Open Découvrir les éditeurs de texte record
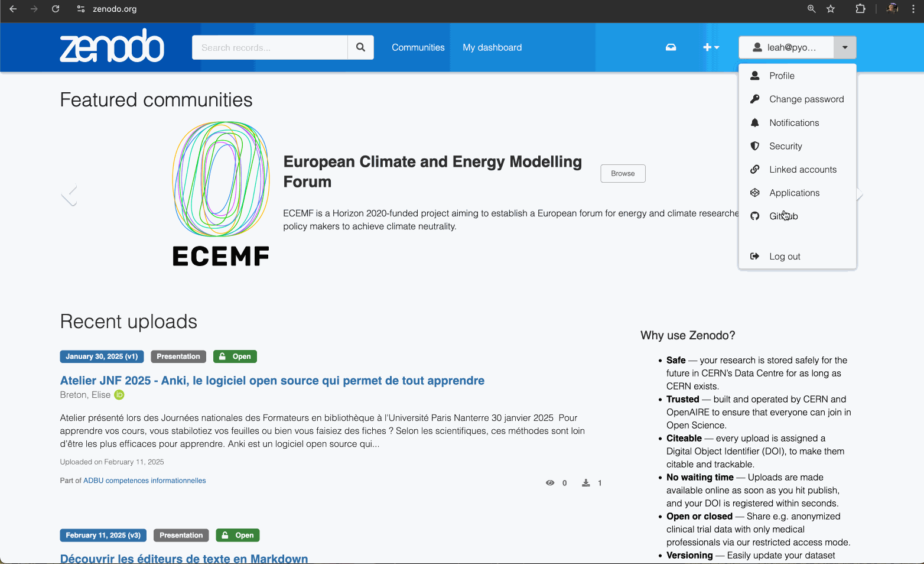The height and width of the screenshot is (564, 924). click(184, 558)
